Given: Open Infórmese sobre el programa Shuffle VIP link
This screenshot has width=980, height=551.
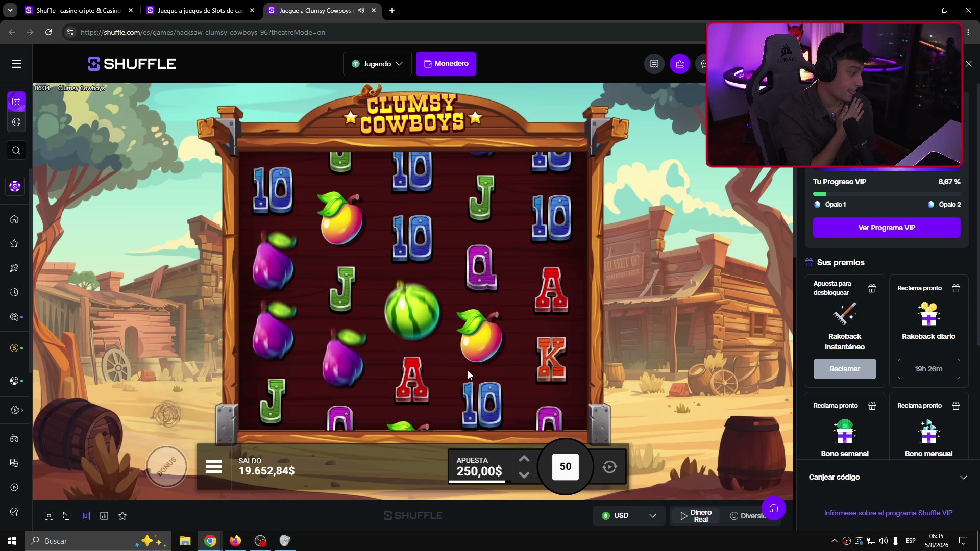Looking at the screenshot, I should (888, 513).
